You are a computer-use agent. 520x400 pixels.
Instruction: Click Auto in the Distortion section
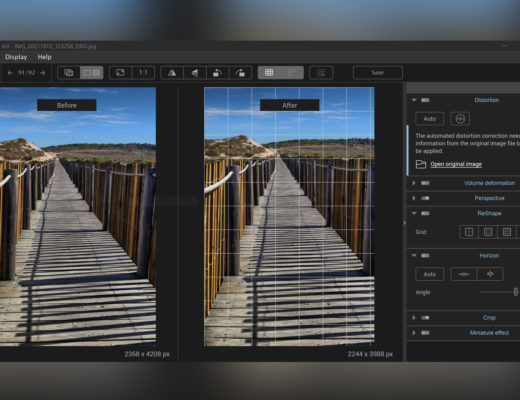point(430,119)
